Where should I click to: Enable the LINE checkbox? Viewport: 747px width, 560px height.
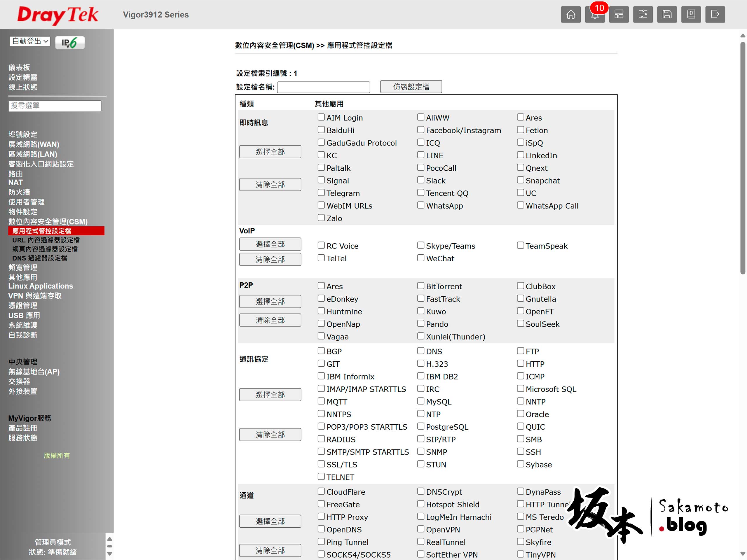click(420, 155)
